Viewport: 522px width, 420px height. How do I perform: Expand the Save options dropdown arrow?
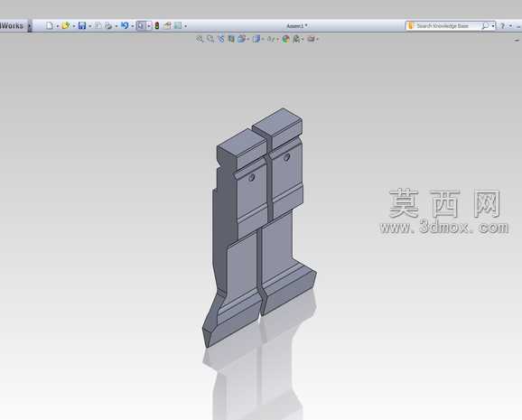point(90,26)
